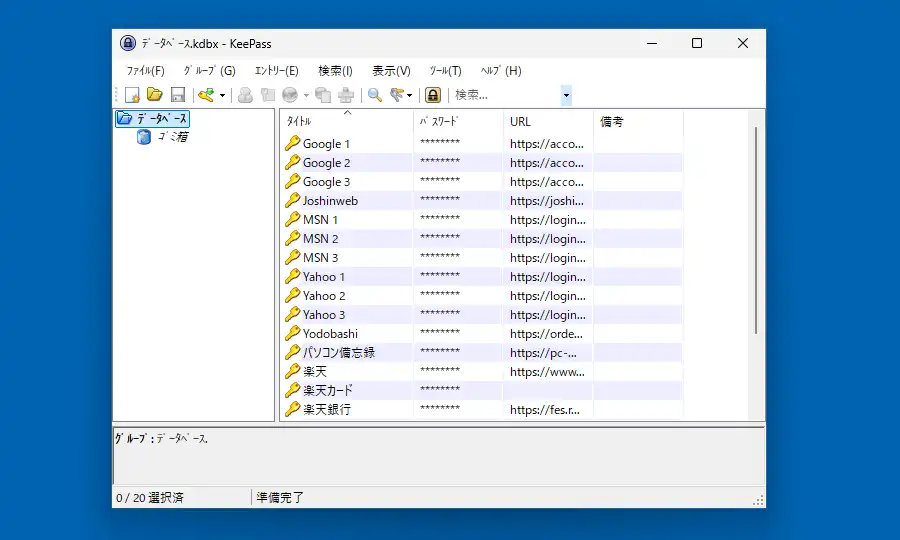This screenshot has width=900, height=540.
Task: Click the https://www... URL of 楽天
Action: (x=547, y=371)
